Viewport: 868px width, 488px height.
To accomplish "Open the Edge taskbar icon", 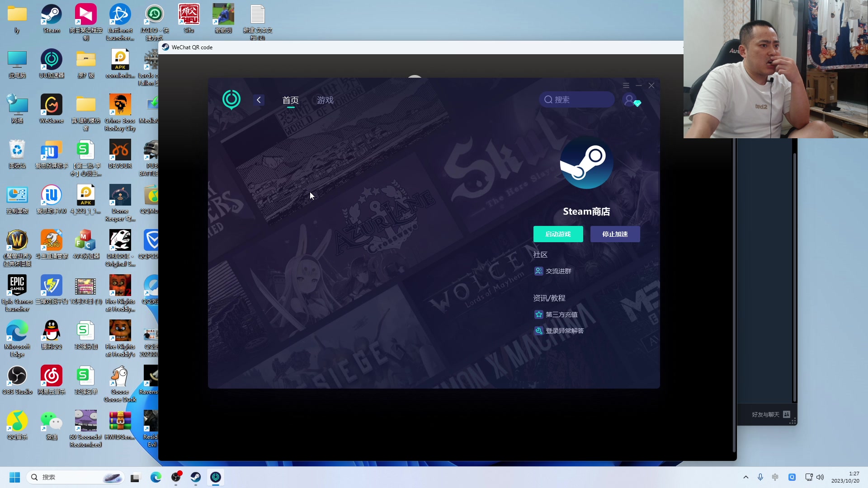I will [x=156, y=477].
